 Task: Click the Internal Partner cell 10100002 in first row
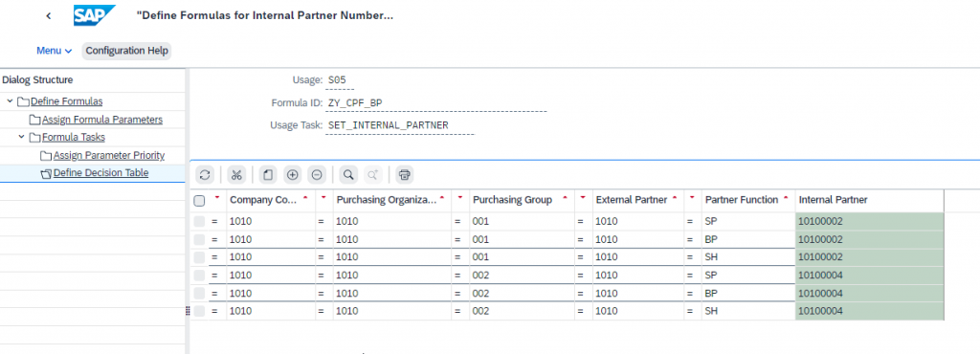(869, 222)
